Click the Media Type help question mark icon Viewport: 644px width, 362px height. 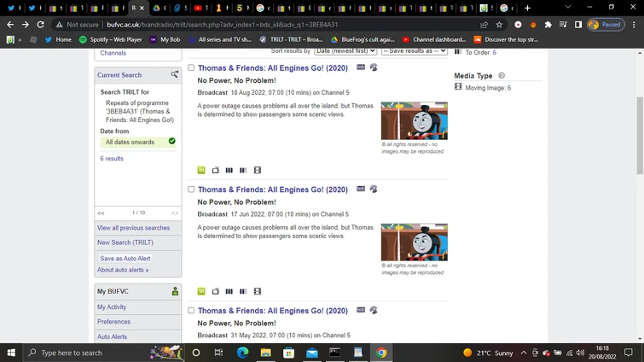click(502, 76)
